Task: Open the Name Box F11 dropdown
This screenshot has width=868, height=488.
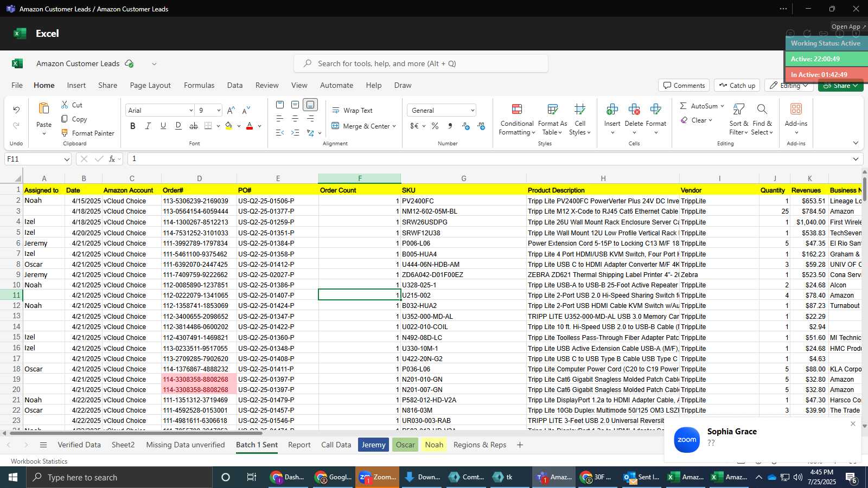Action: coord(67,159)
